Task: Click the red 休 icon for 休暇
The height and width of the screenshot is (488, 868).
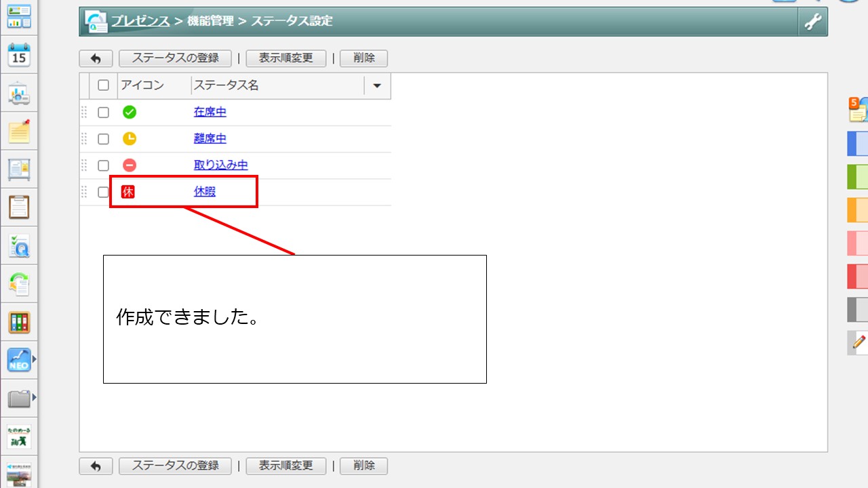Action: click(128, 192)
